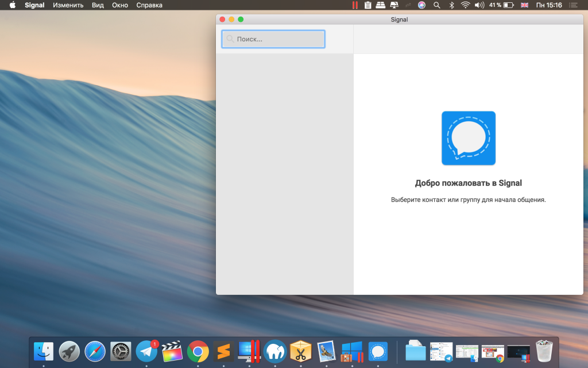Open the Windows logo with suitcase Dock icon
This screenshot has width=588, height=368.
pyautogui.click(x=352, y=352)
